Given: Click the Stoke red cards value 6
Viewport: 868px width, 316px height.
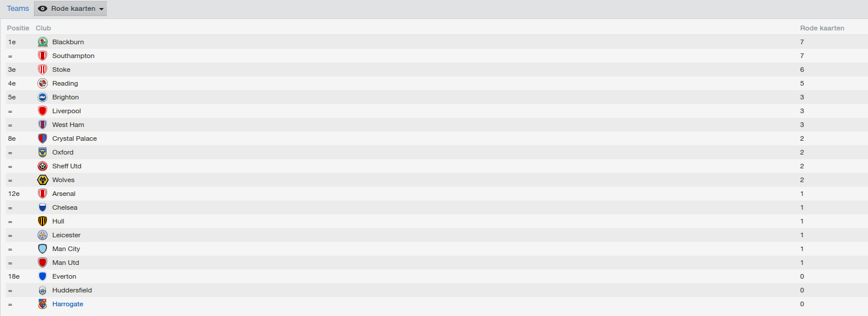Looking at the screenshot, I should [x=802, y=70].
